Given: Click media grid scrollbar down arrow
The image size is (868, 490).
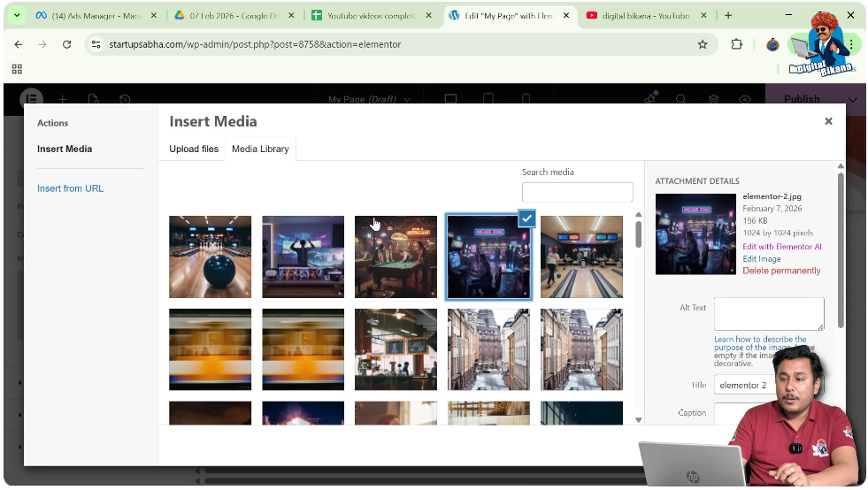Looking at the screenshot, I should (638, 419).
